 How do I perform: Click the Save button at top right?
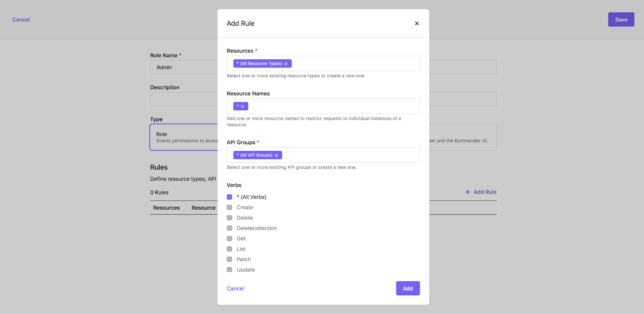621,20
